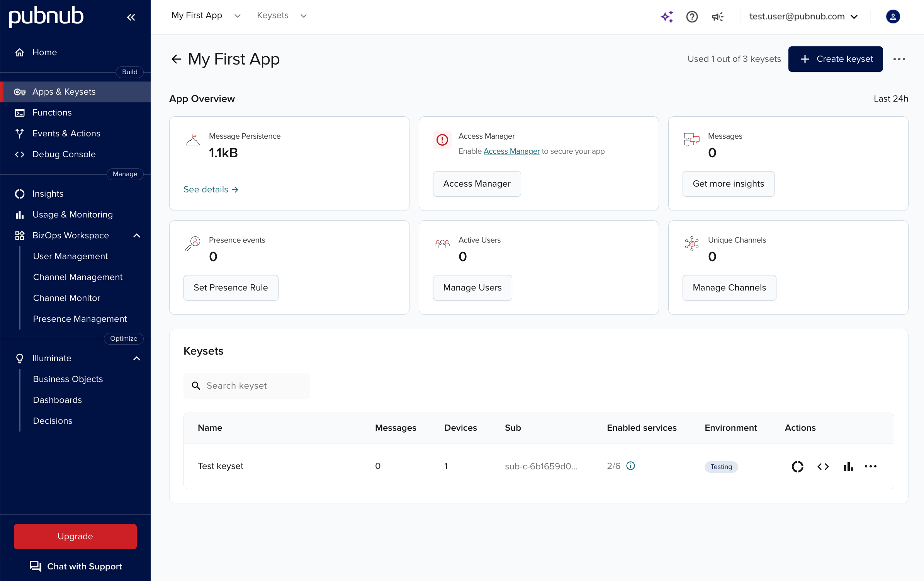
Task: Open the help question mark icon
Action: coord(691,17)
